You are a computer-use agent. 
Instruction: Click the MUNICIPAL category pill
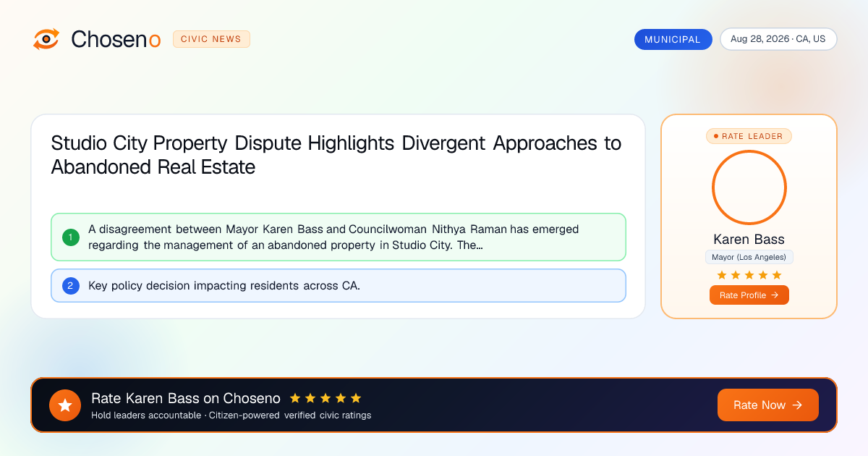click(673, 39)
